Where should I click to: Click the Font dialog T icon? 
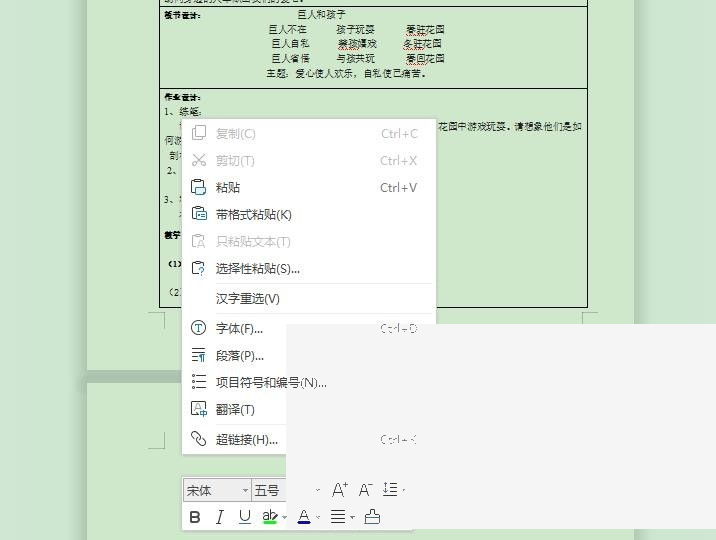(x=199, y=328)
